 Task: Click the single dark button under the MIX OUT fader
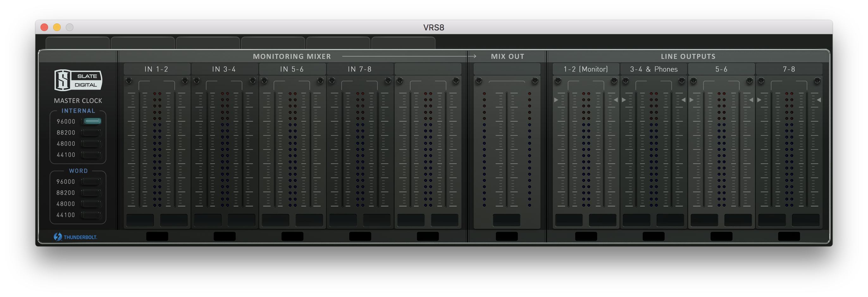[507, 220]
